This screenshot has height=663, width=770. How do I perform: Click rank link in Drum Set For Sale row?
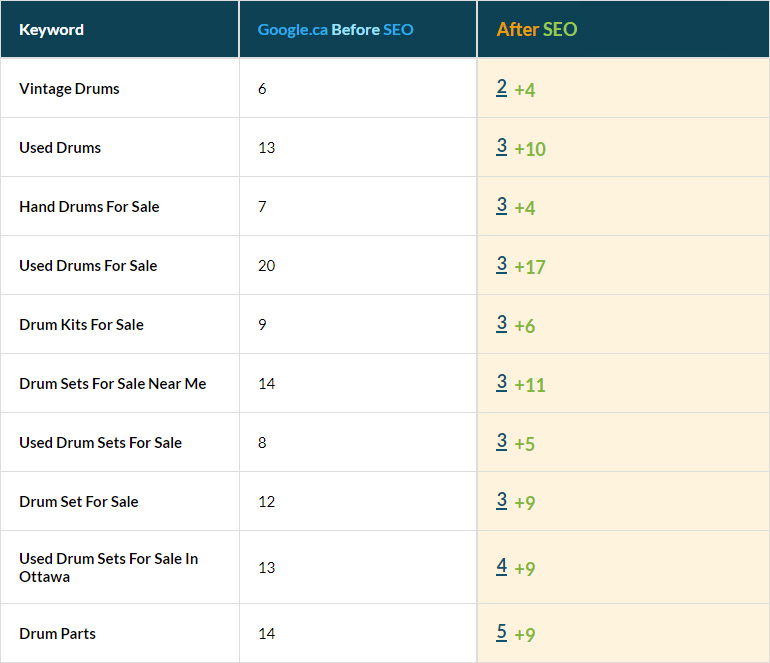pos(501,501)
